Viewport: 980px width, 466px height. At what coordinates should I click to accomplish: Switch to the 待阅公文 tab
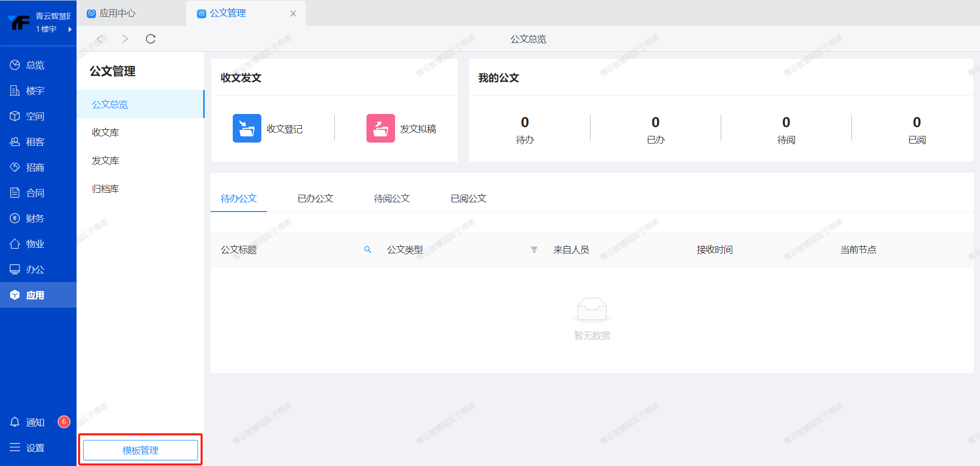click(x=391, y=199)
